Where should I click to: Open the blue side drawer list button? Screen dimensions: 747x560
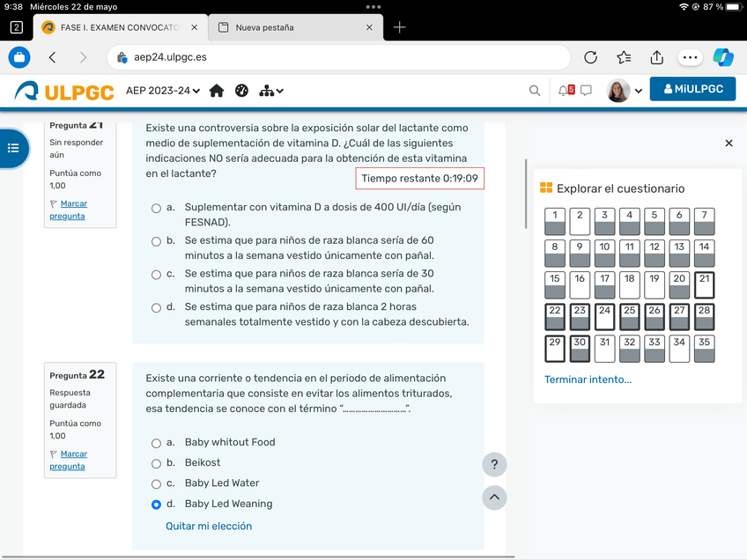click(x=13, y=148)
